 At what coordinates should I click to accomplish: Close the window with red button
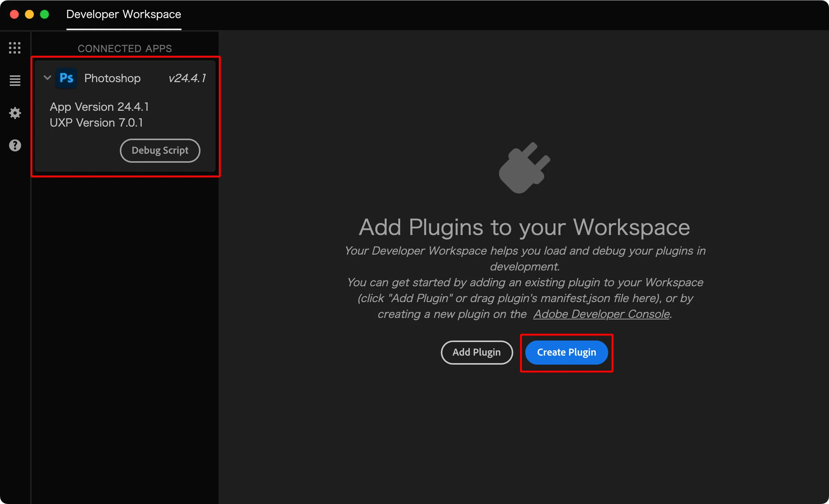pyautogui.click(x=14, y=14)
